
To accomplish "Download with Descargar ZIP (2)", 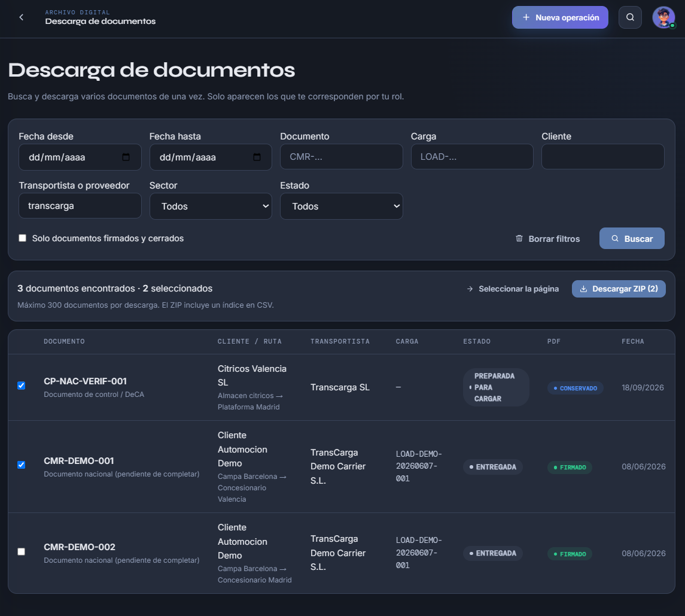I will (x=619, y=289).
